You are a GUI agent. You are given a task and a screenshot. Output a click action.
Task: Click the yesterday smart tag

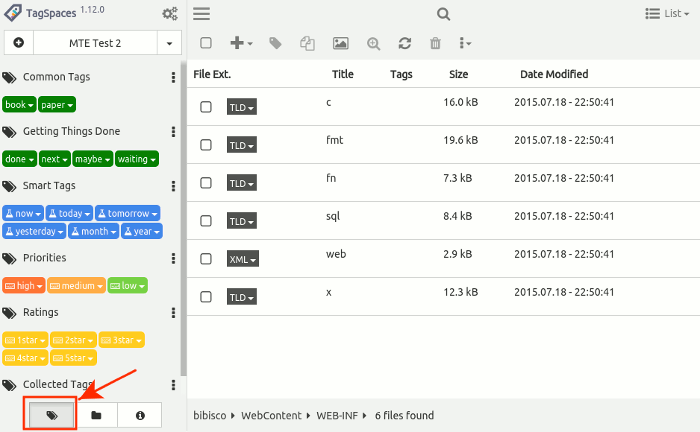(34, 231)
